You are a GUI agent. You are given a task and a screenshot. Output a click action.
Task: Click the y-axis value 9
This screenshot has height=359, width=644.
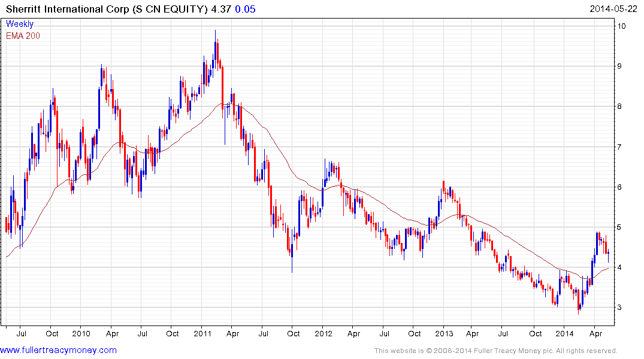(x=619, y=66)
